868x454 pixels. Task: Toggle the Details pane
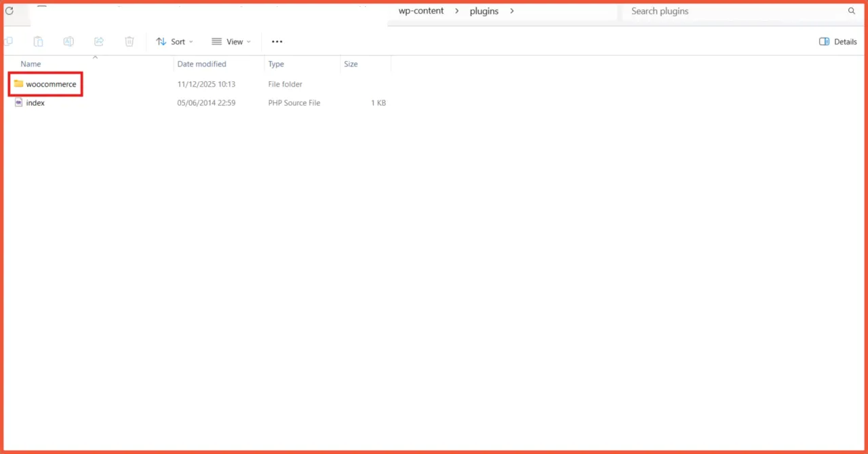(837, 41)
